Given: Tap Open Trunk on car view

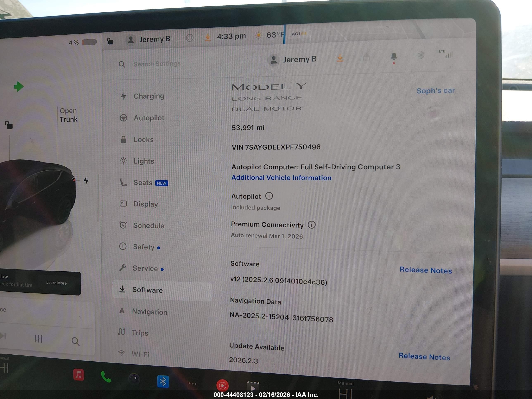Looking at the screenshot, I should coord(69,115).
